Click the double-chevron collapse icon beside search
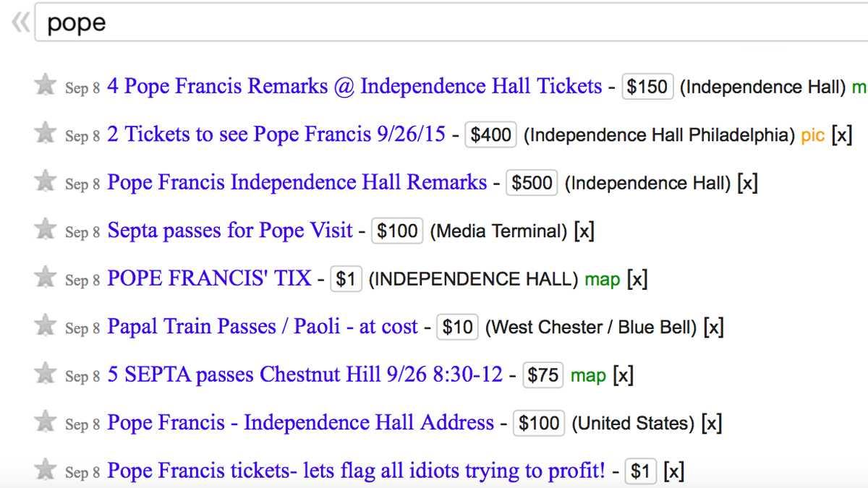 20,23
